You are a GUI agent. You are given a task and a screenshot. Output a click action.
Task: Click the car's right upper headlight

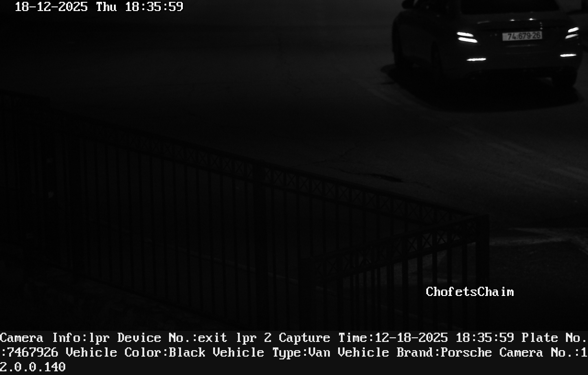click(x=572, y=33)
